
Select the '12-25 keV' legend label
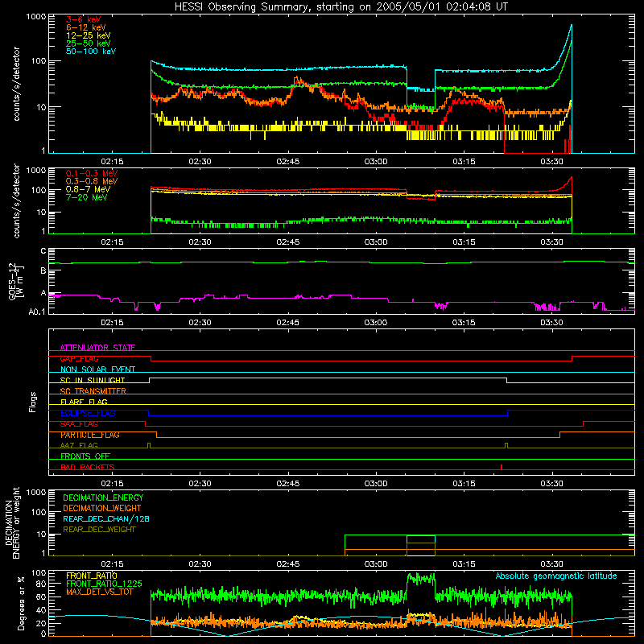tap(88, 35)
